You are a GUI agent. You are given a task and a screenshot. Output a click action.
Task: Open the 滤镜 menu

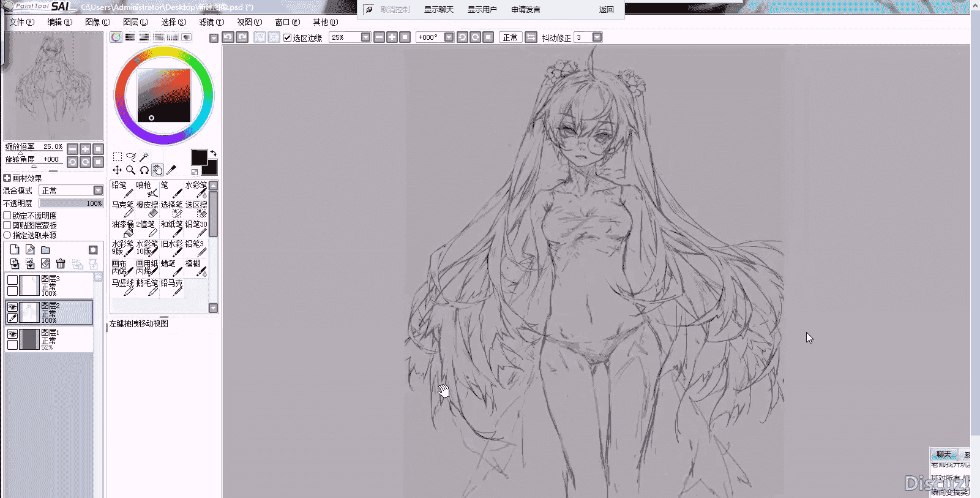(x=211, y=22)
